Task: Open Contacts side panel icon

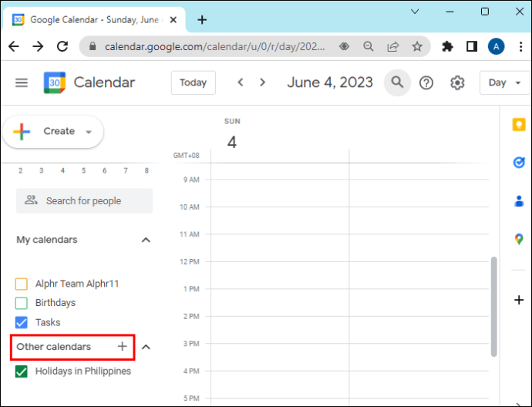Action: pos(519,200)
